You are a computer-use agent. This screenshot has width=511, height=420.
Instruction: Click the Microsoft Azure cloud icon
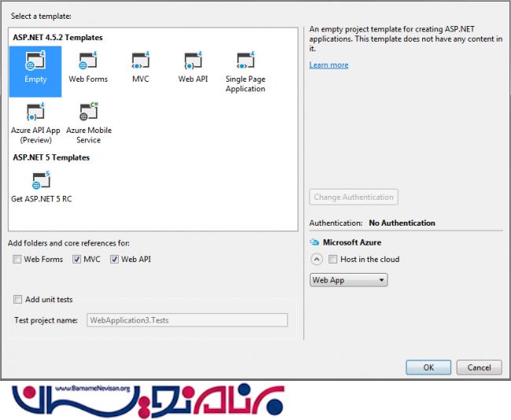314,242
